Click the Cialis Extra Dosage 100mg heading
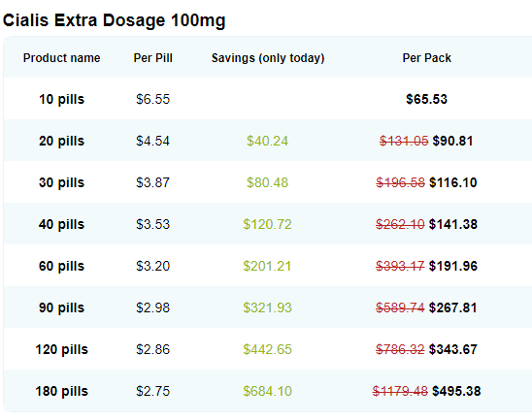Viewport: 532px width, 420px height. click(x=114, y=20)
